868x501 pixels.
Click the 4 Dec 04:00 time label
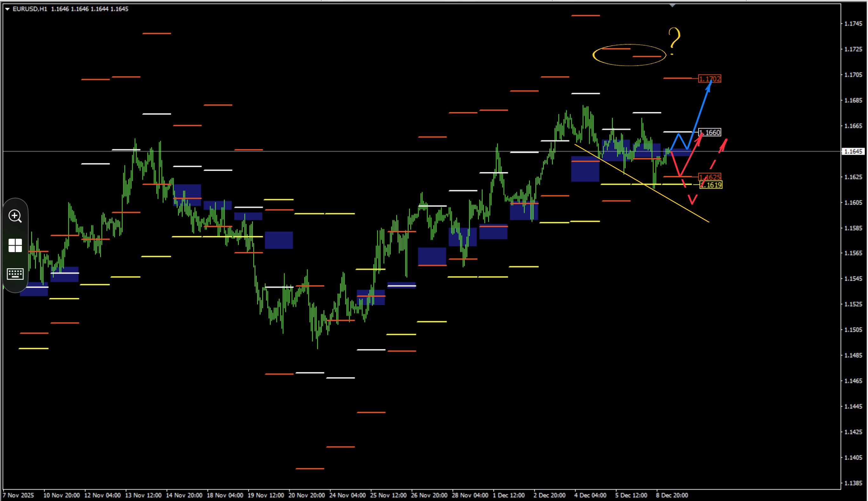(x=590, y=496)
